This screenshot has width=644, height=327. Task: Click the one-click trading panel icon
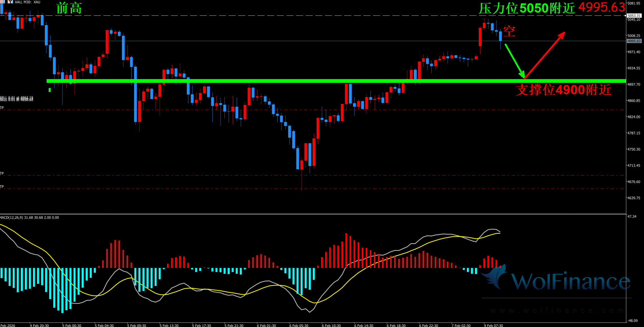[x=10, y=2]
